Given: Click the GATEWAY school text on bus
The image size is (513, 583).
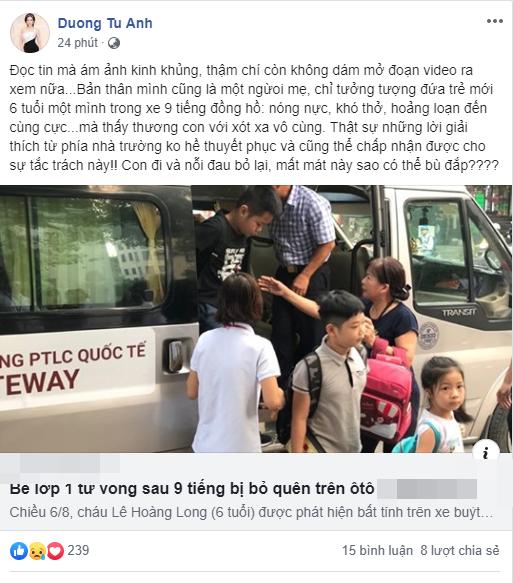Looking at the screenshot, I should point(40,383).
